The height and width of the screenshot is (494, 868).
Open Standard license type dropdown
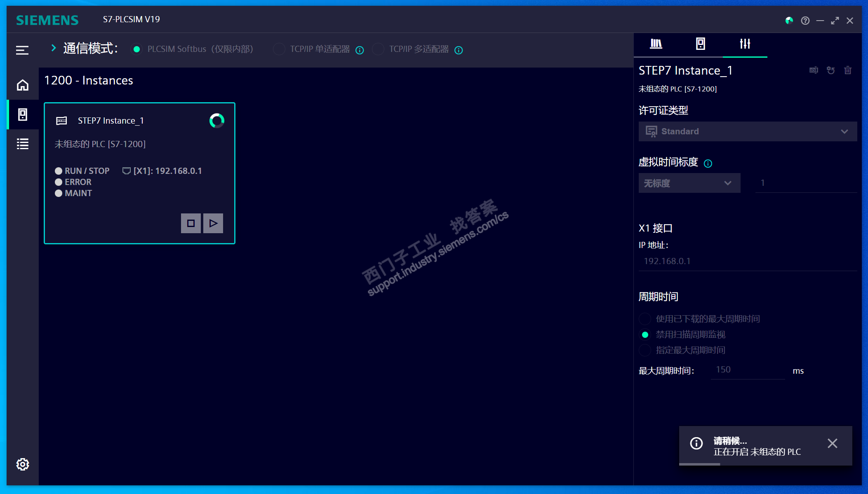click(747, 131)
